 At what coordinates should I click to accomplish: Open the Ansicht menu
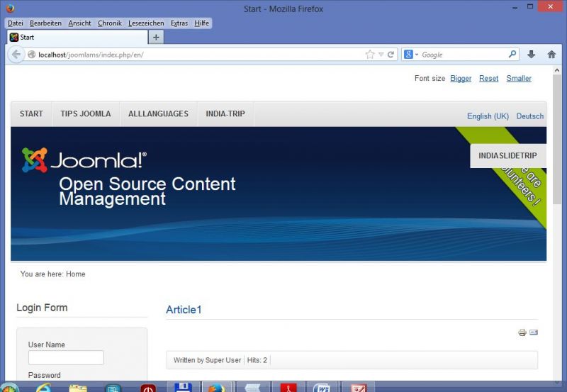tap(79, 23)
